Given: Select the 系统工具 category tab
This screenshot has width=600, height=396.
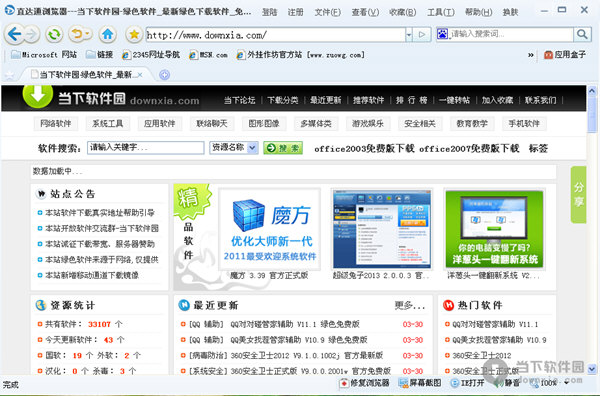Looking at the screenshot, I should [108, 123].
